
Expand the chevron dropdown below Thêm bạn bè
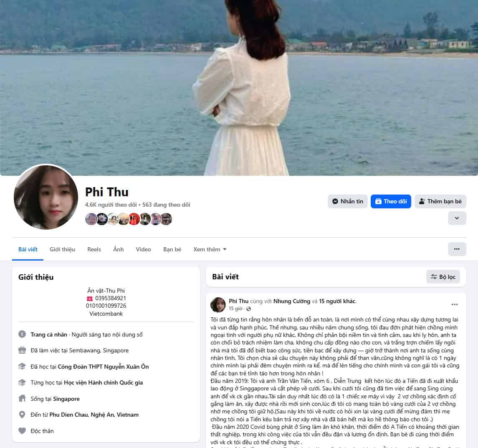[x=457, y=218]
